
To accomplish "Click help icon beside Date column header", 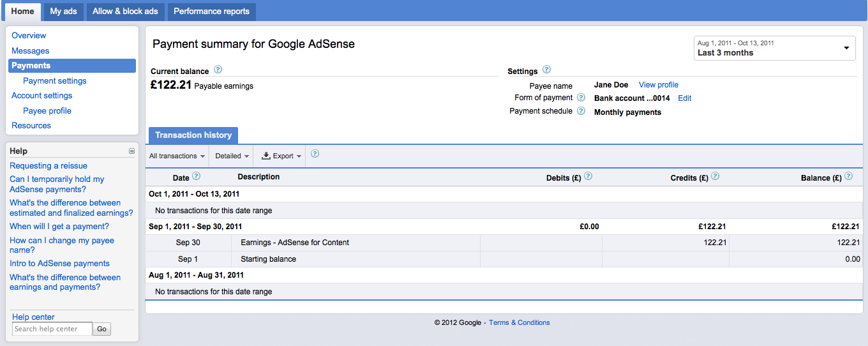I will (x=197, y=176).
